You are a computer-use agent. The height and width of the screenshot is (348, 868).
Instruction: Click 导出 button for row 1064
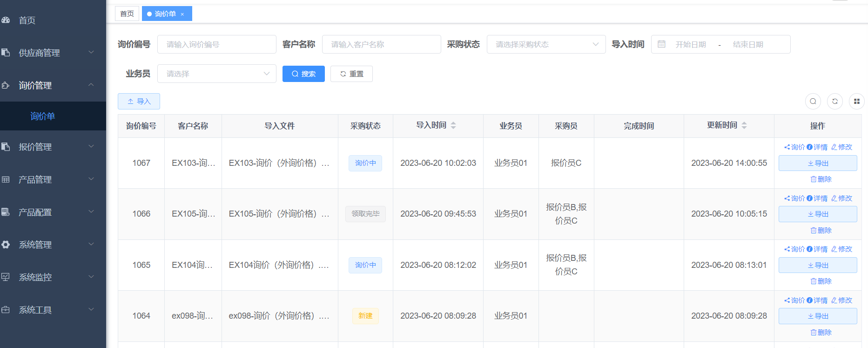[818, 316]
